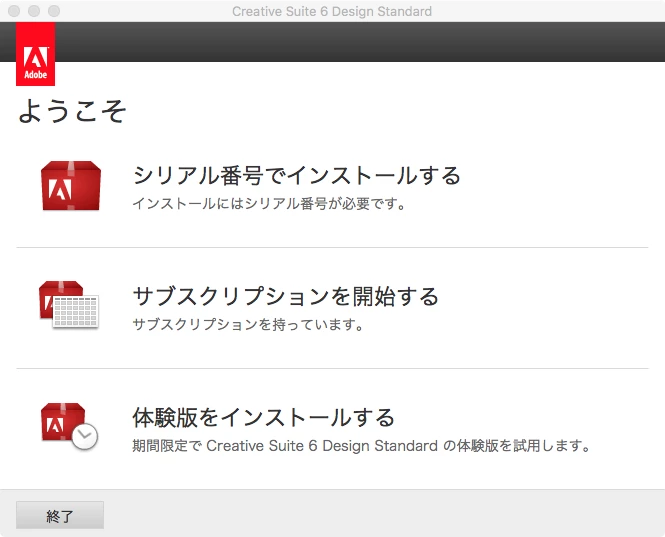Viewport: 665px width, 537px height.
Task: Click the box-with-clock trial icon
Action: point(70,426)
